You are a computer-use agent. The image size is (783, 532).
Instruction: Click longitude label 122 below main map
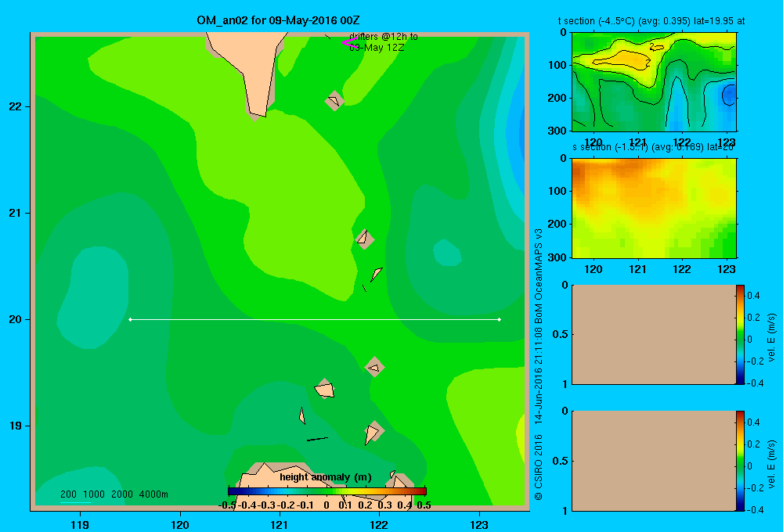[379, 524]
